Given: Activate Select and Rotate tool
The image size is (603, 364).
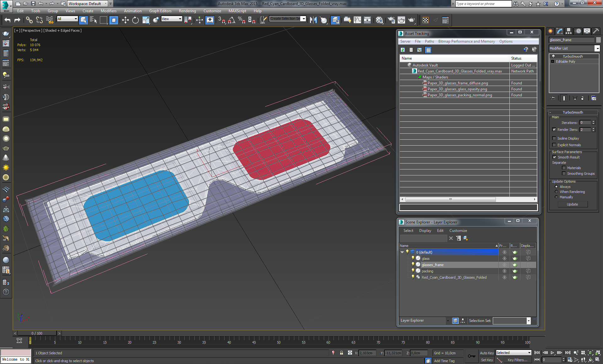Looking at the screenshot, I should click(x=135, y=20).
